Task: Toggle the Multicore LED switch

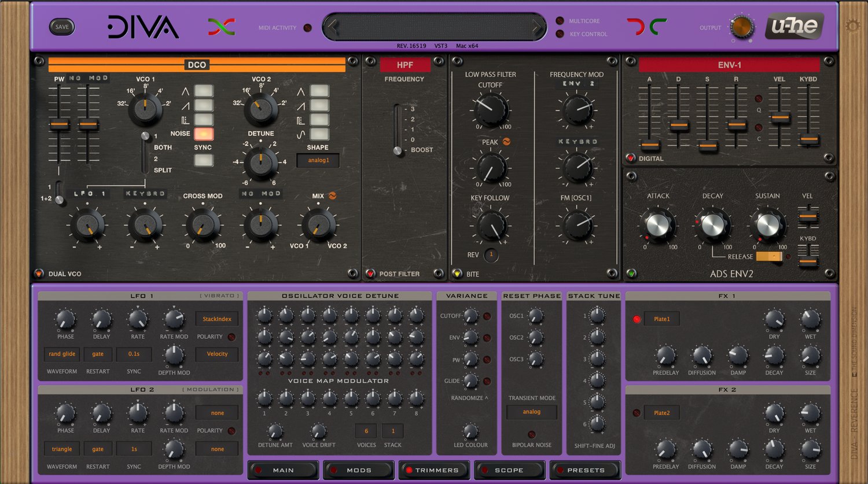Action: [560, 21]
